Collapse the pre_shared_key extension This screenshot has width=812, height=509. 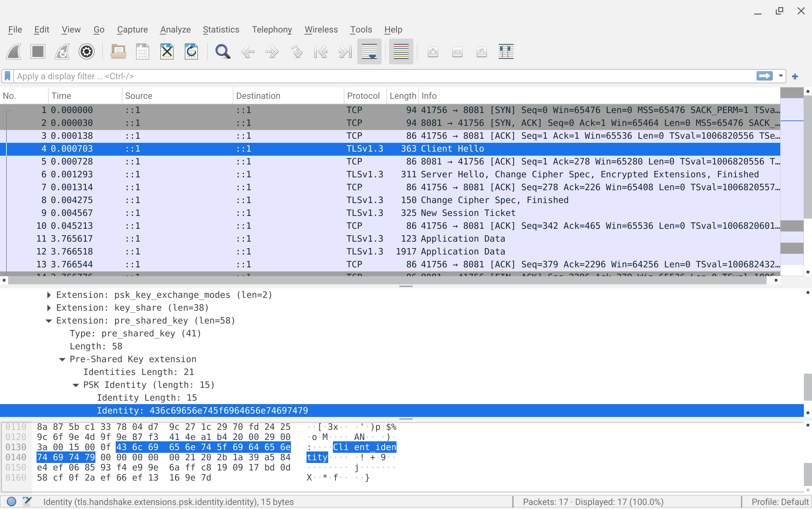pos(49,321)
